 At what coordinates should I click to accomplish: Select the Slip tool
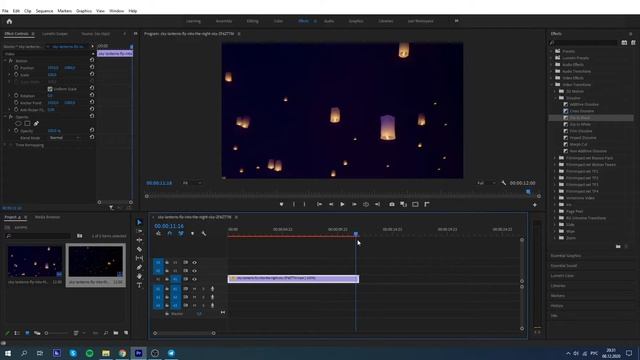(x=139, y=258)
